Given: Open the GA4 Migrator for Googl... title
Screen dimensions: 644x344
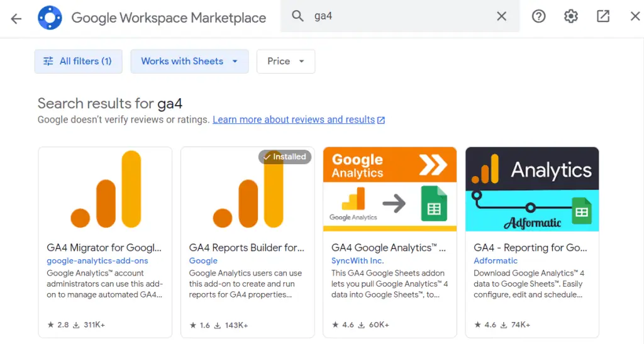Looking at the screenshot, I should click(x=104, y=248).
